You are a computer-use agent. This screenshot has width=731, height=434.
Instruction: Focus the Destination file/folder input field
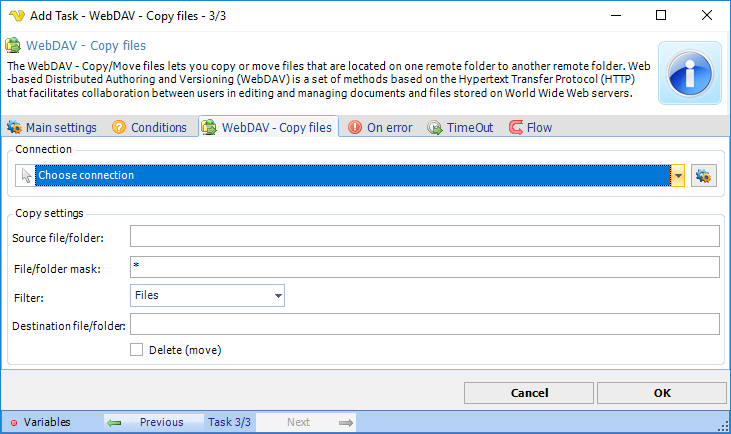[425, 324]
